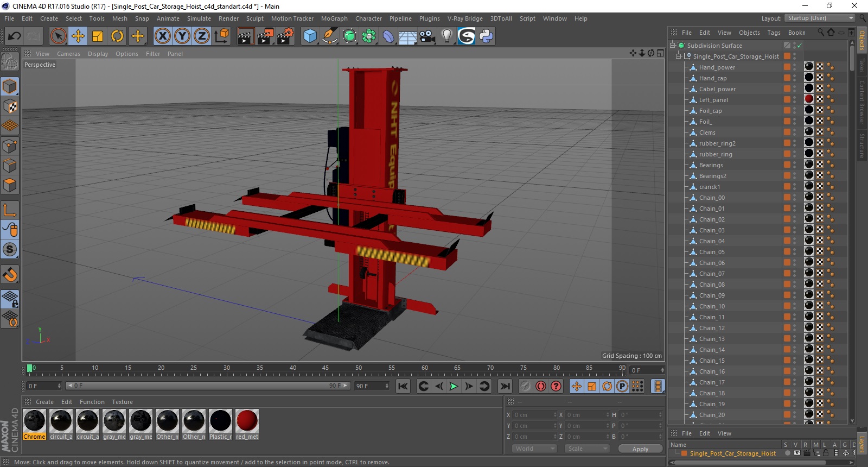Viewport: 868px width, 467px height.
Task: Select Chain_05 object in tree
Action: [x=712, y=252]
